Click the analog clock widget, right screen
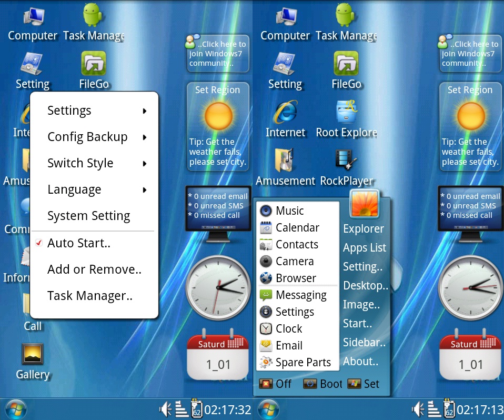504x420 pixels. click(x=471, y=287)
